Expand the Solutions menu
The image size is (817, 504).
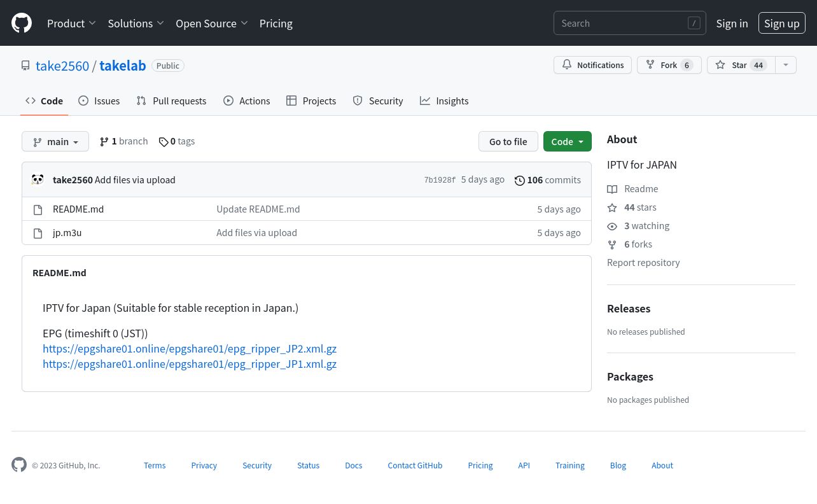pos(136,24)
